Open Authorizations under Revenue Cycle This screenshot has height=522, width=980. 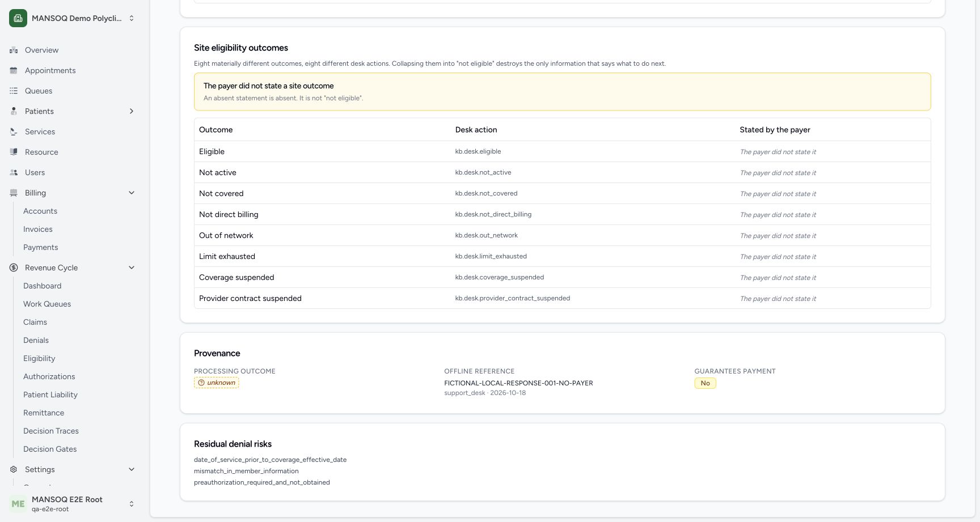click(x=49, y=376)
